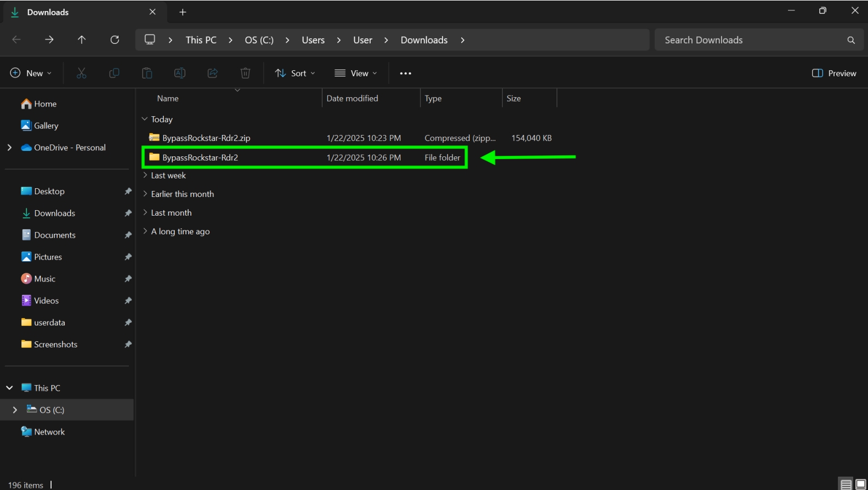This screenshot has height=490, width=868.
Task: Expand the Last month group
Action: (x=145, y=212)
